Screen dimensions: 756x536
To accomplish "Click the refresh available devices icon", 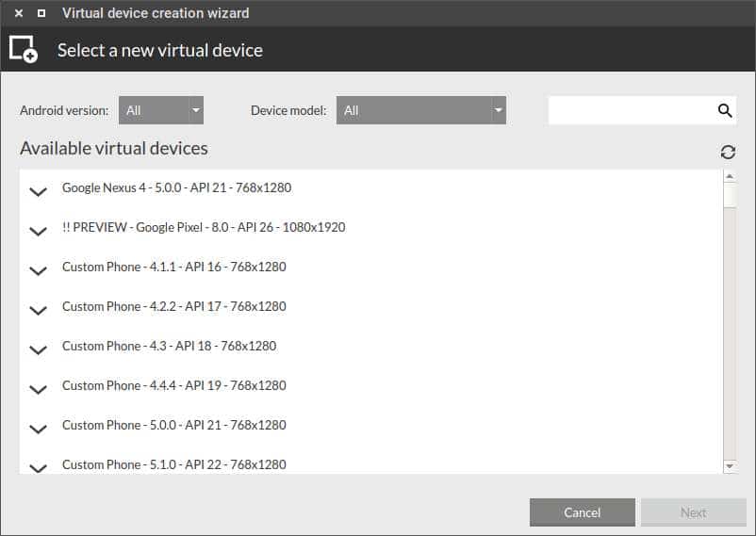I will coord(728,153).
